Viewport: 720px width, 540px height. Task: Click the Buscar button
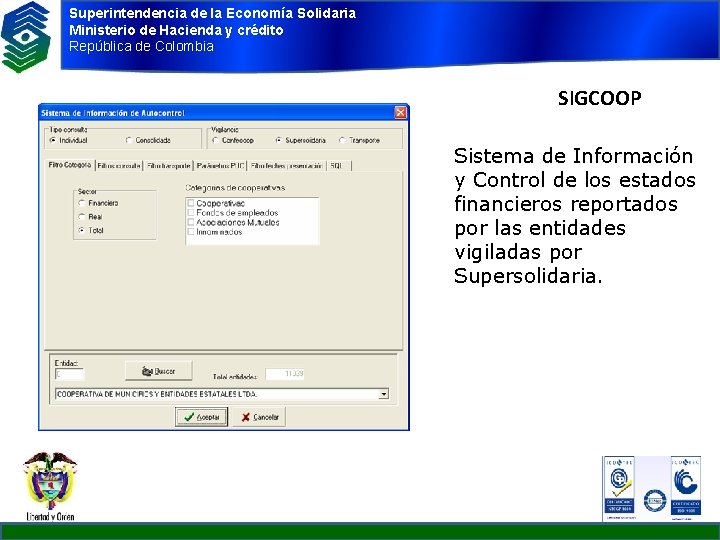[x=158, y=371]
